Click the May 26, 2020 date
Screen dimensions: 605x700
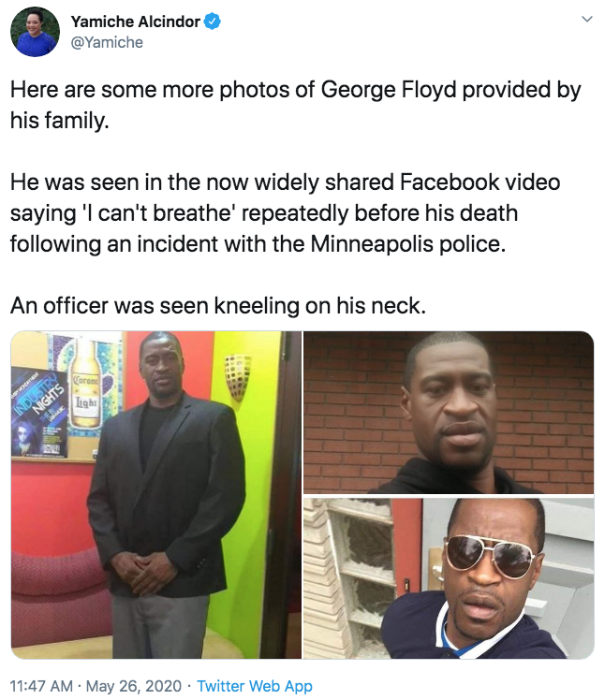[x=134, y=686]
